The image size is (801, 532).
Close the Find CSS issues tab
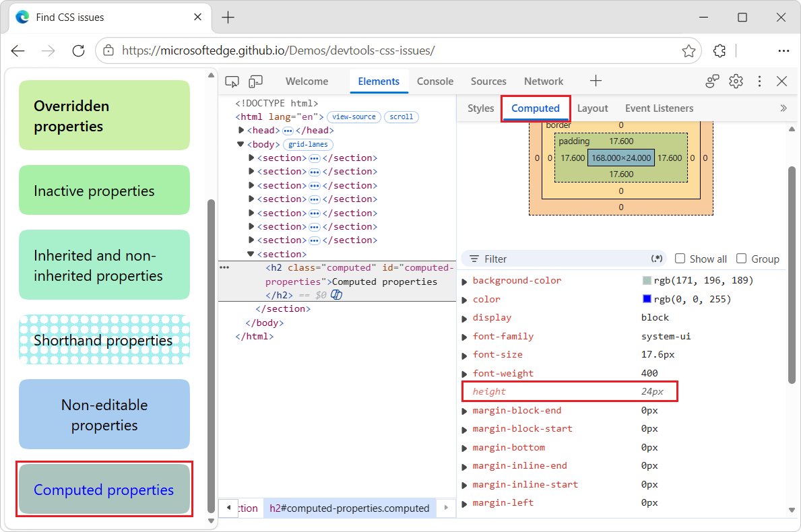[x=197, y=17]
